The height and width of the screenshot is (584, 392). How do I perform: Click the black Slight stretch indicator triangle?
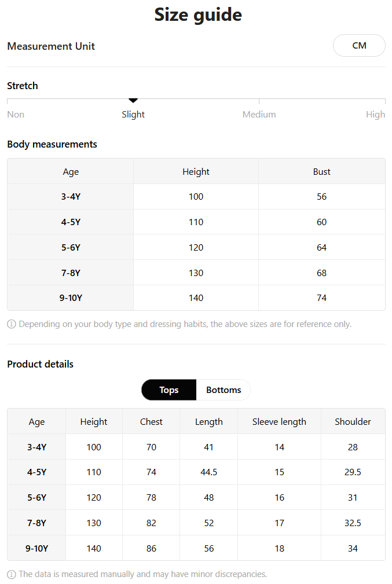point(133,100)
